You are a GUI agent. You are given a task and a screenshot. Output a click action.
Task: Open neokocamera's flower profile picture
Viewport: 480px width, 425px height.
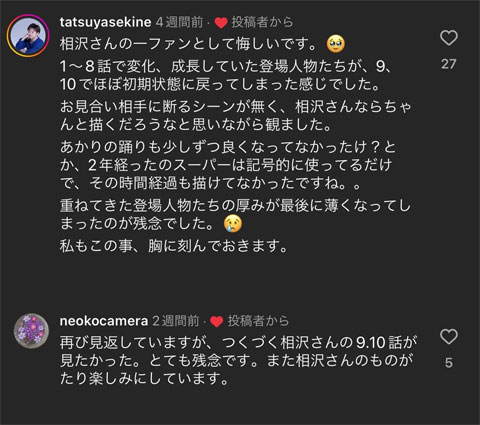click(x=32, y=331)
